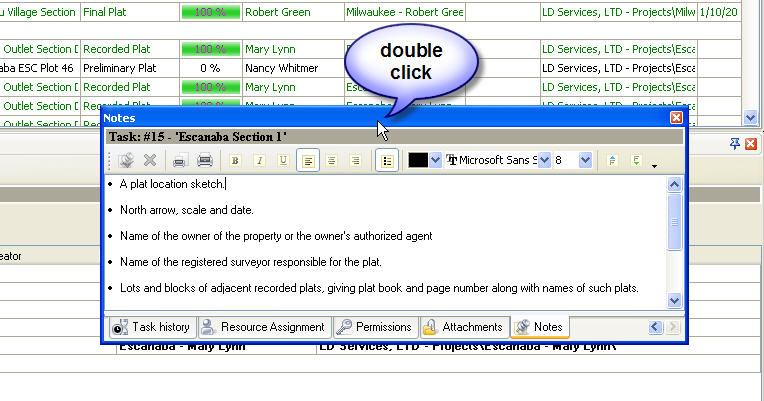764x401 pixels.
Task: Click the delete X icon in Notes toolbar
Action: pos(150,160)
